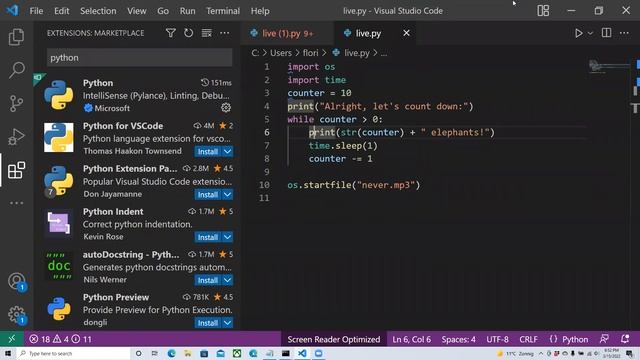Click Ln 6, Col 6 position indicator
Image resolution: width=640 pixels, height=360 pixels.
click(411, 339)
